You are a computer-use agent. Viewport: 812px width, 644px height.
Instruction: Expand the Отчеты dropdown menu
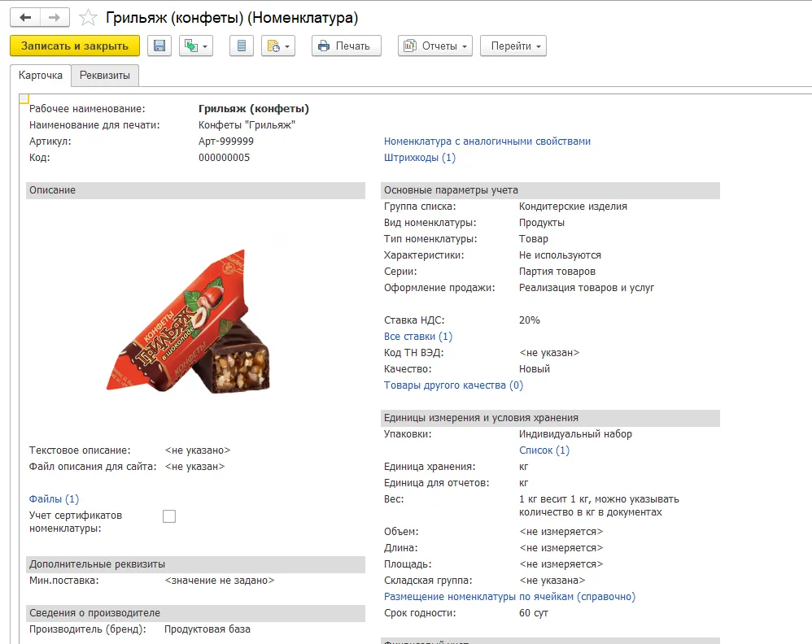(435, 46)
